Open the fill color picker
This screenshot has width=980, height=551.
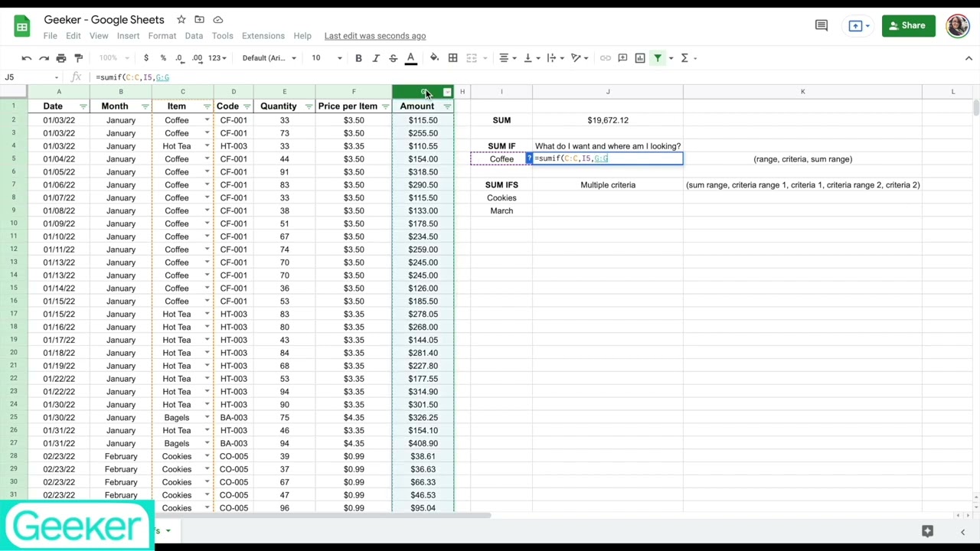434,58
